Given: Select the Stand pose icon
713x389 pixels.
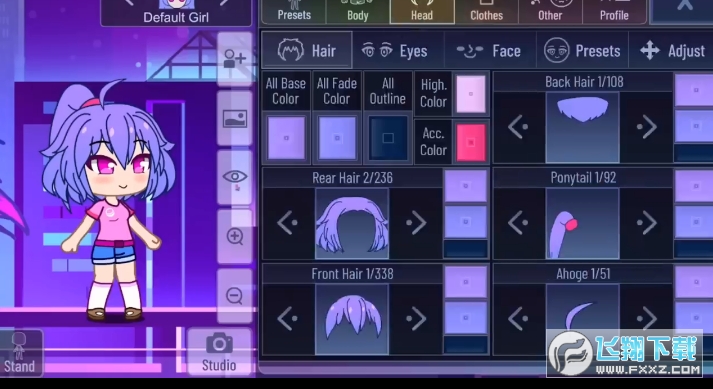Looking at the screenshot, I should click(20, 353).
